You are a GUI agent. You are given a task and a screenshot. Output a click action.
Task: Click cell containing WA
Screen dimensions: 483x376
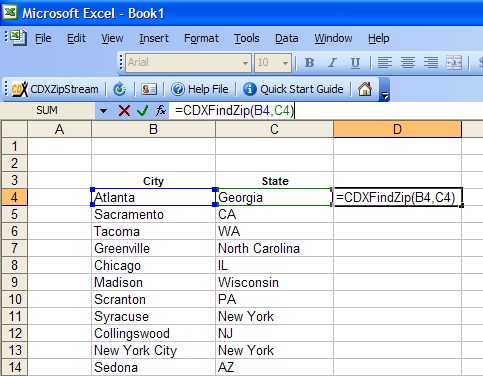274,231
